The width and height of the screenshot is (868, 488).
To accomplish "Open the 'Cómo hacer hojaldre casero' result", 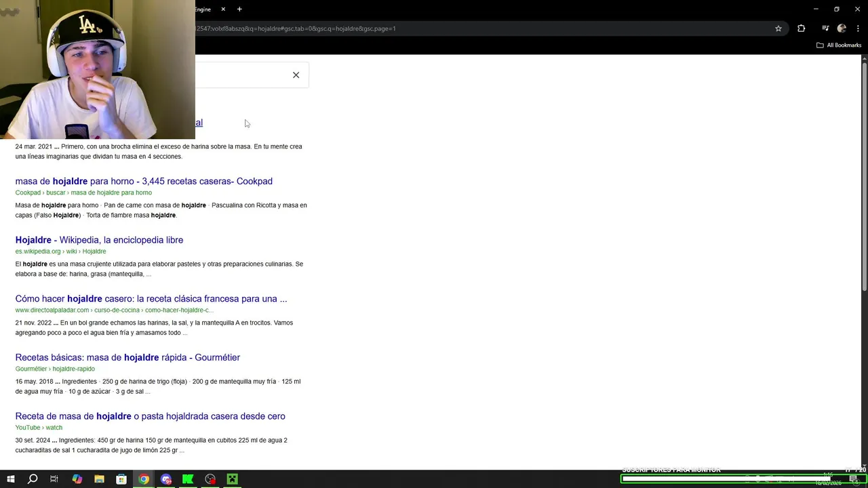I will coord(151,299).
